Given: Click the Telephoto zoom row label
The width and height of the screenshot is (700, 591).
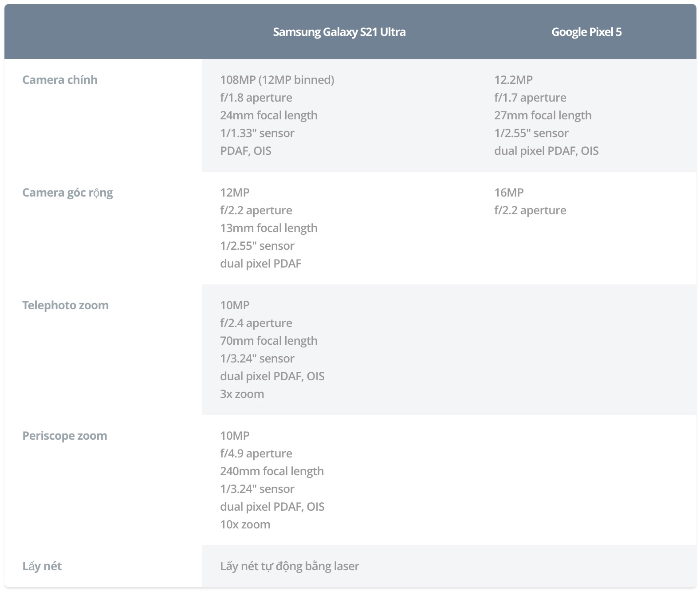Looking at the screenshot, I should [65, 305].
